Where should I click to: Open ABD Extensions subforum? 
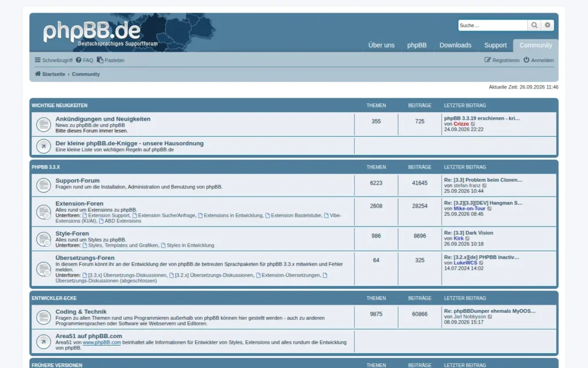tap(120, 221)
